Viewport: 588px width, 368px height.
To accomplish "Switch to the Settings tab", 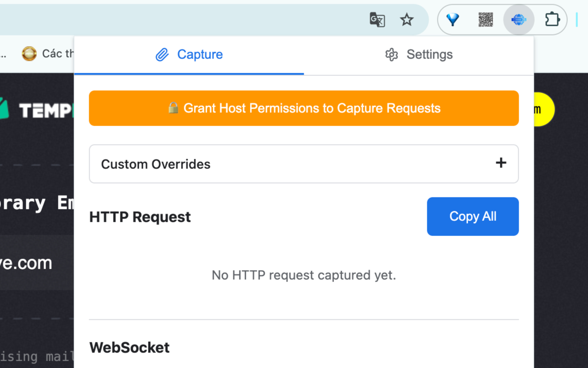I will click(419, 55).
